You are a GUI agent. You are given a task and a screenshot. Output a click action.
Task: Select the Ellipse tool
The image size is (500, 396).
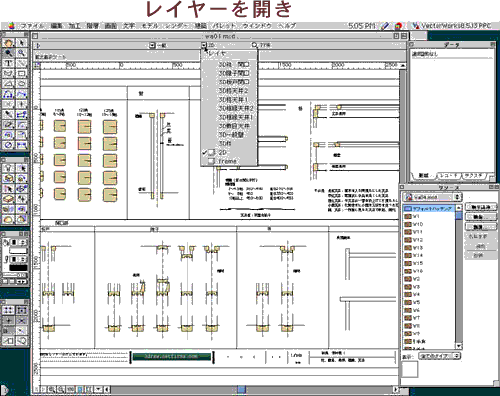click(21, 84)
